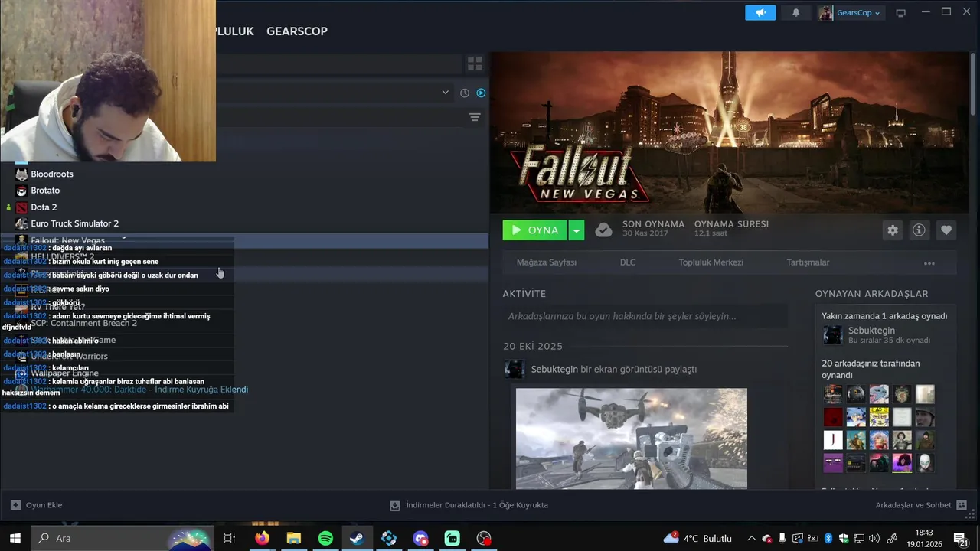Image resolution: width=980 pixels, height=551 pixels.
Task: Select Bloodroots in the game list
Action: (x=52, y=174)
